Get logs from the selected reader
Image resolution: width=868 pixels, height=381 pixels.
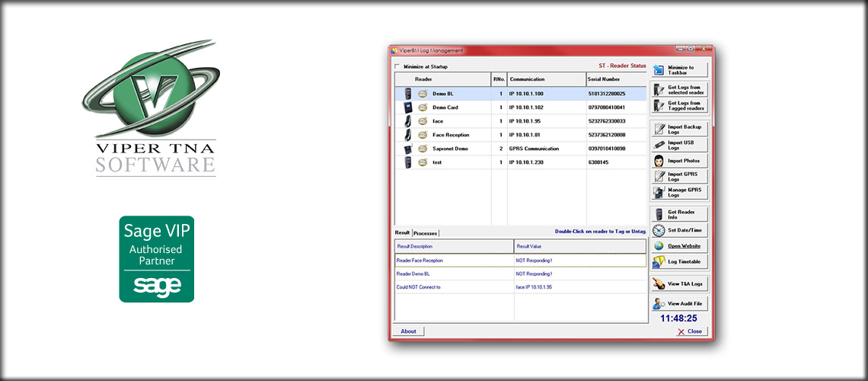tap(679, 90)
